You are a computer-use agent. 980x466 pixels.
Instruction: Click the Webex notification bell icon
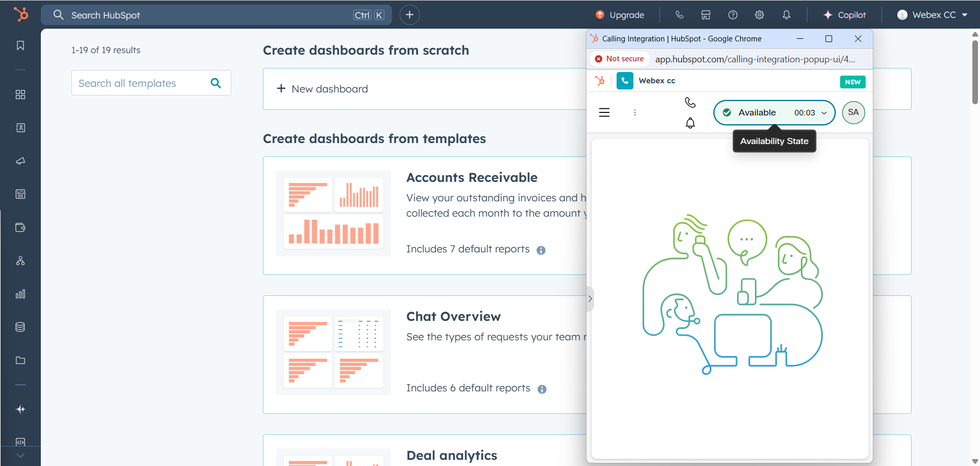[x=690, y=123]
